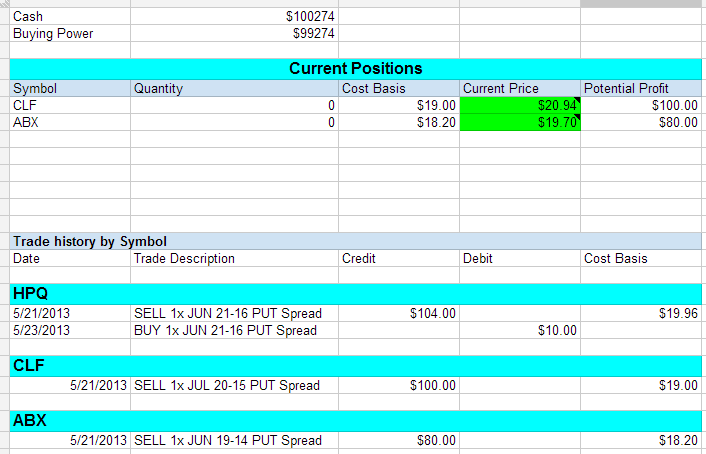Click the green ABX current price $19.70
The height and width of the screenshot is (454, 706).
pos(519,122)
